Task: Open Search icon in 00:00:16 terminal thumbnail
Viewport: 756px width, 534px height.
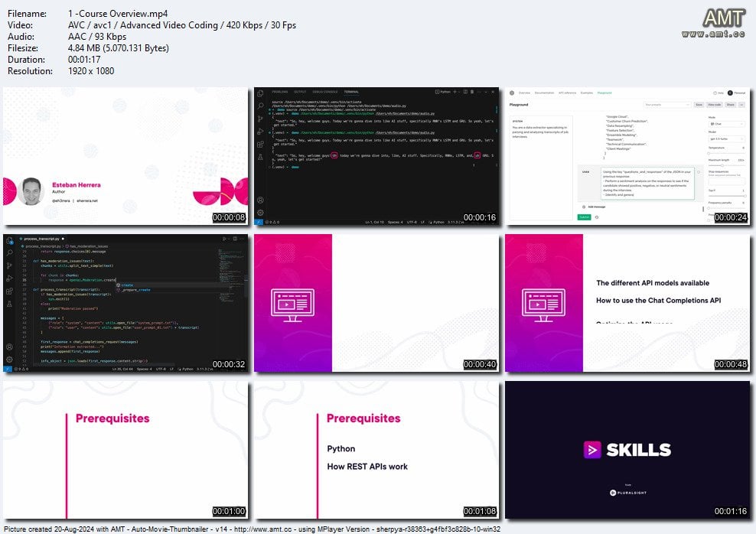Action: pos(260,106)
